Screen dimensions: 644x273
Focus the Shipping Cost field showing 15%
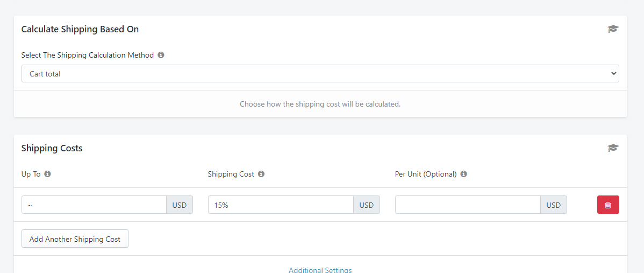[280, 205]
